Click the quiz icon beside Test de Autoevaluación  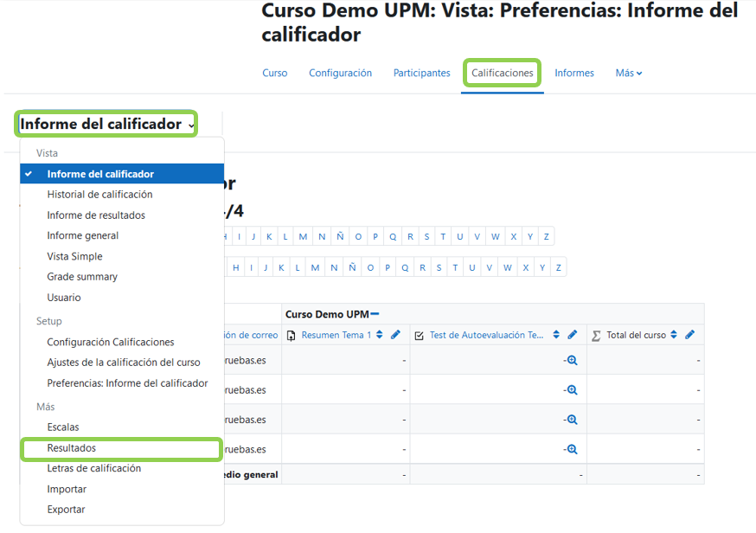click(419, 334)
